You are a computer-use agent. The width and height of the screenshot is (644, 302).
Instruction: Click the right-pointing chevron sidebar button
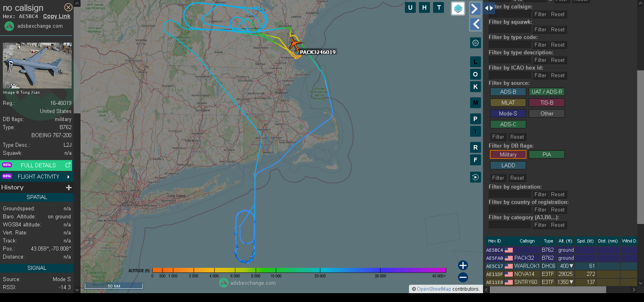coord(475,8)
